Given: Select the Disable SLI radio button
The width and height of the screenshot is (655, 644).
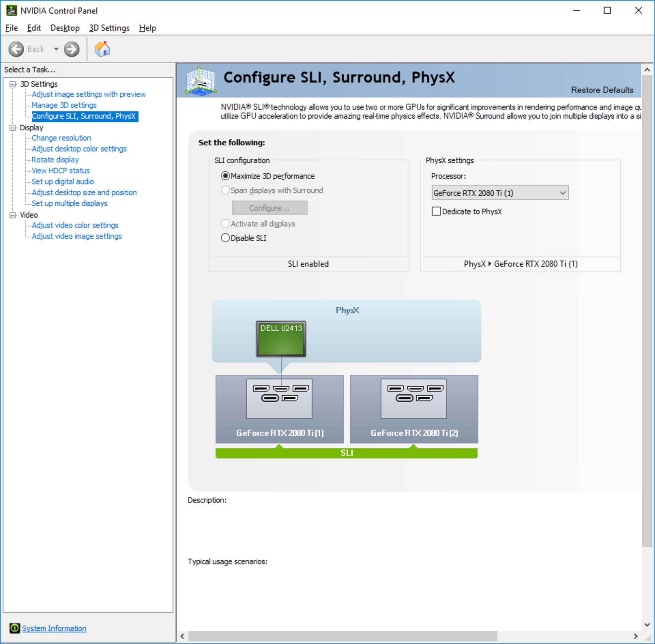Looking at the screenshot, I should 225,238.
